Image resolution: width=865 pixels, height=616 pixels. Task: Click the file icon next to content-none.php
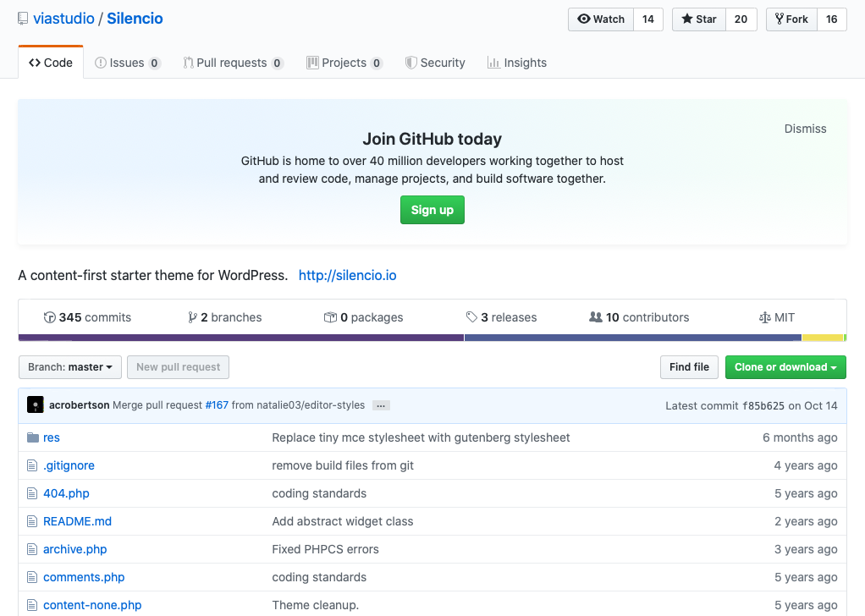pos(32,606)
